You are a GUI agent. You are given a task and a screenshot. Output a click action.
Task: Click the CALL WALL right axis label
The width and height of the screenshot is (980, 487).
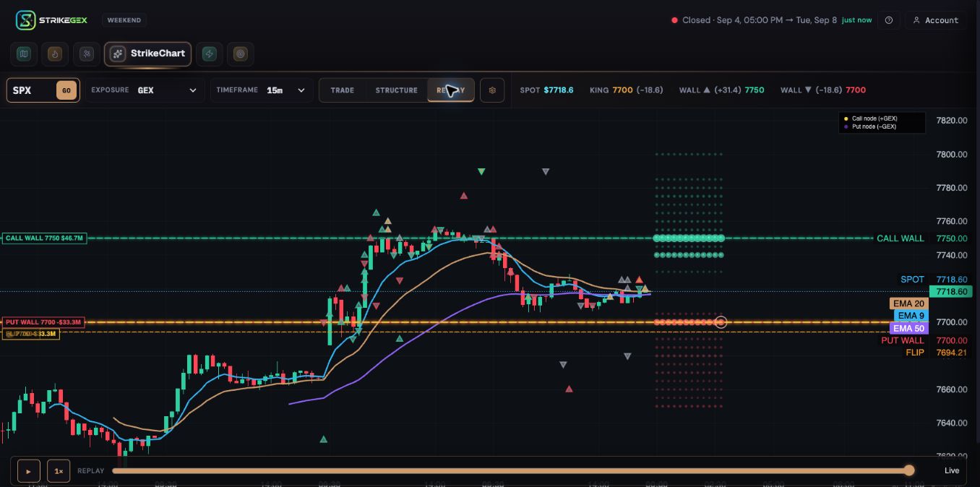[901, 238]
